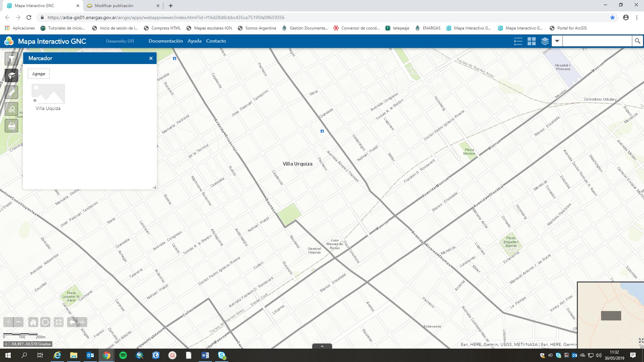Open the ENARGAS bookmark
This screenshot has height=362, width=644.
pos(428,28)
